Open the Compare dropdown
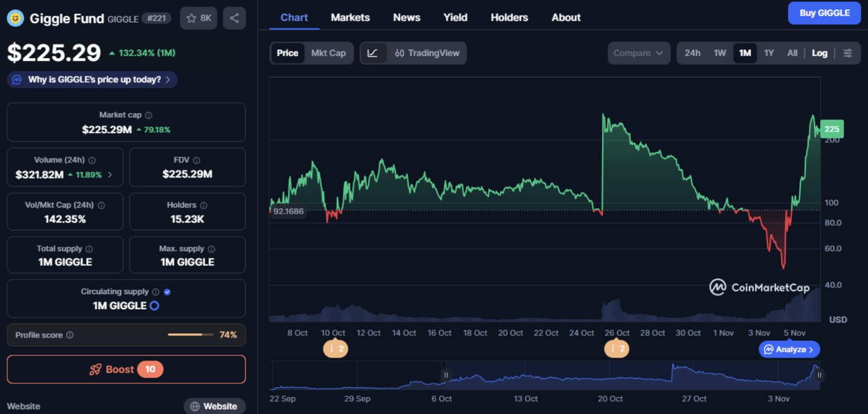Image resolution: width=868 pixels, height=414 pixels. point(638,53)
